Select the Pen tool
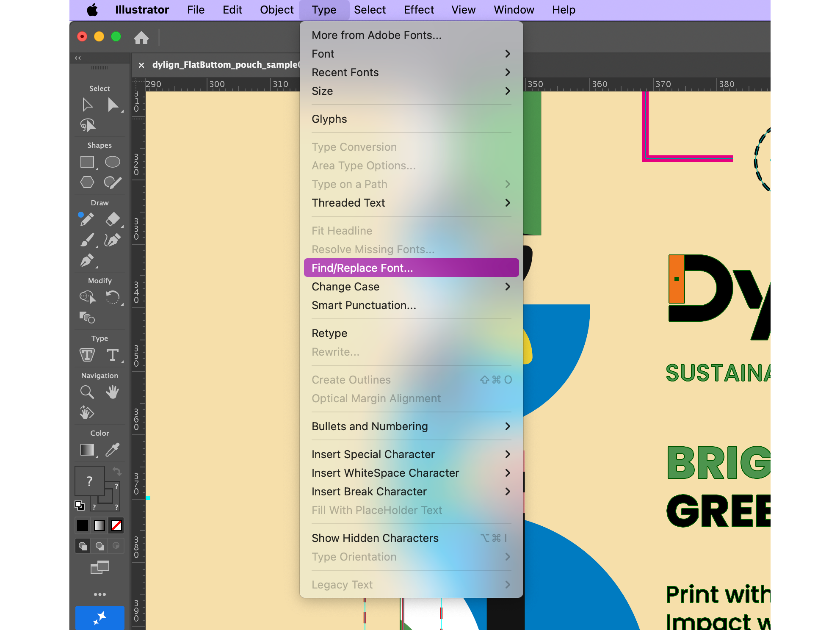Screen dimensions: 840x630 click(x=87, y=260)
